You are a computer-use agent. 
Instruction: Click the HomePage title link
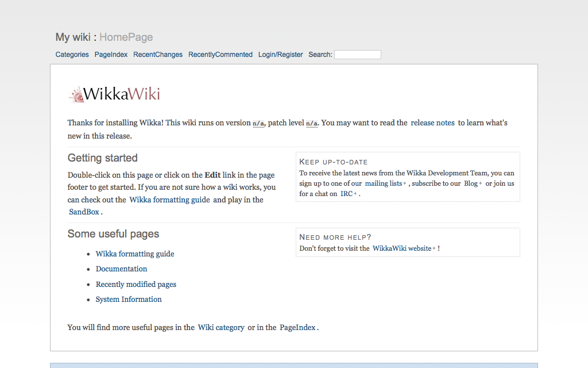click(126, 37)
